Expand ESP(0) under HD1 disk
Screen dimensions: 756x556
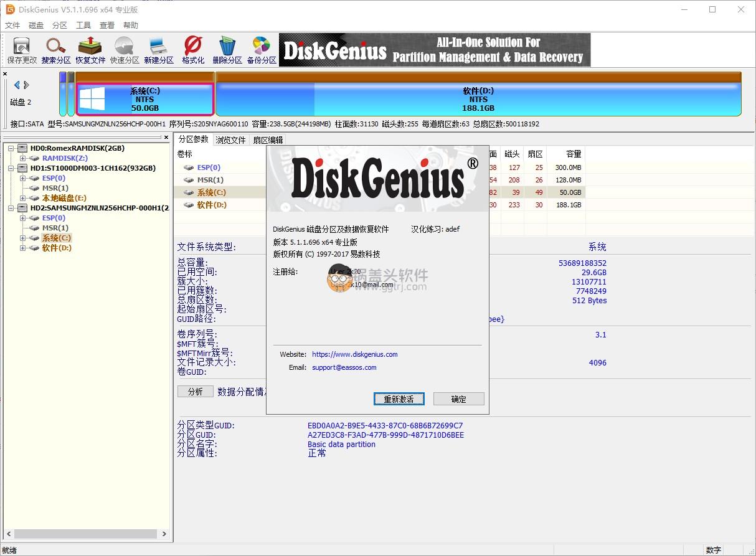[x=22, y=178]
